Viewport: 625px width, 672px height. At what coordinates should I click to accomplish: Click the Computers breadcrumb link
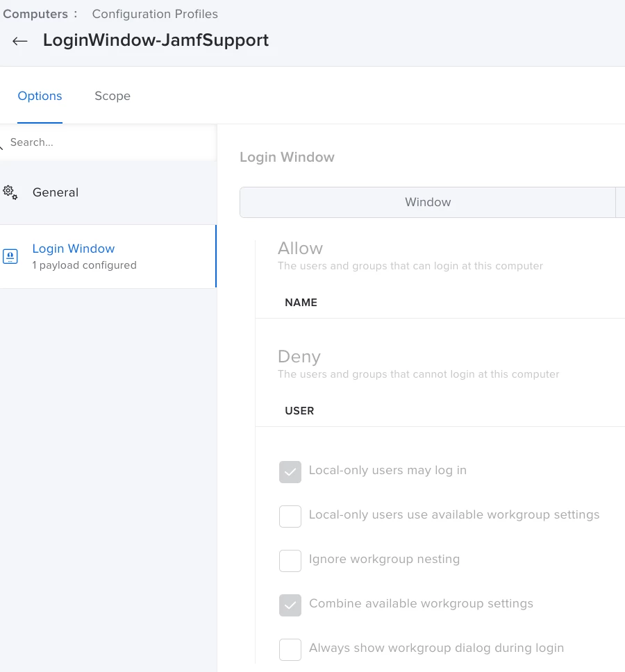pyautogui.click(x=35, y=14)
